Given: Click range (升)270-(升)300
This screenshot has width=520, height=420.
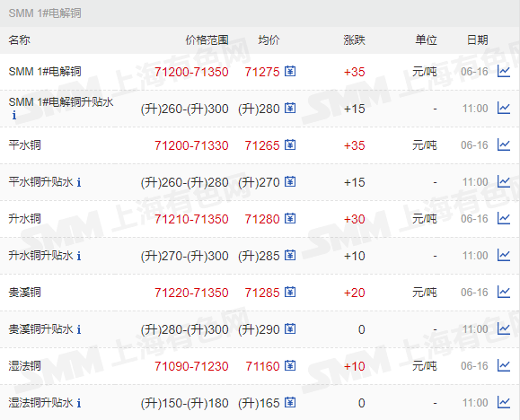Looking at the screenshot, I should (x=185, y=256).
